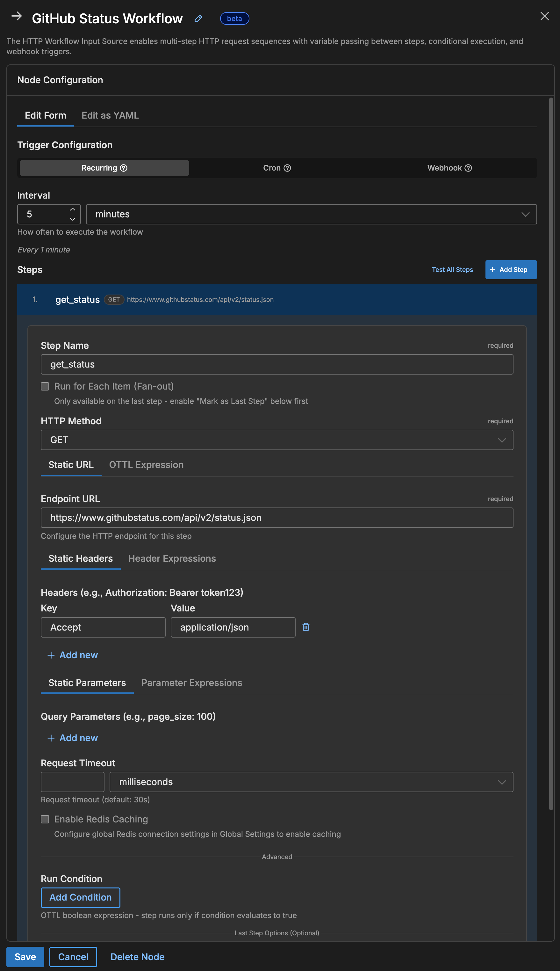This screenshot has width=560, height=971.
Task: Switch to the Edit as YAML tab
Action: [110, 115]
